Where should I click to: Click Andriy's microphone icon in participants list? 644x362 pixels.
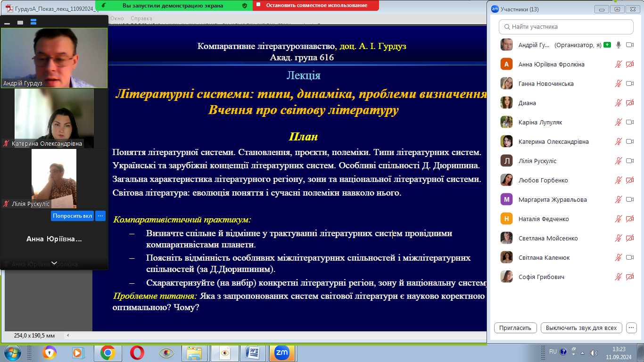point(619,45)
